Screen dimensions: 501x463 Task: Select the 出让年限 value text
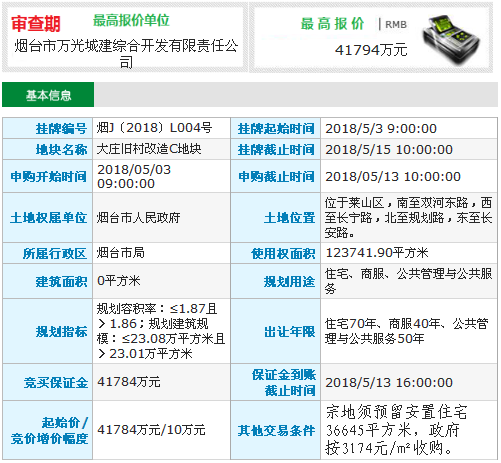406,331
